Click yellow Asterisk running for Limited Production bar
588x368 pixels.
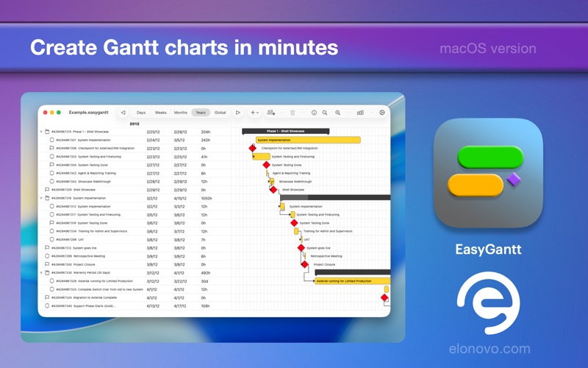(x=353, y=281)
